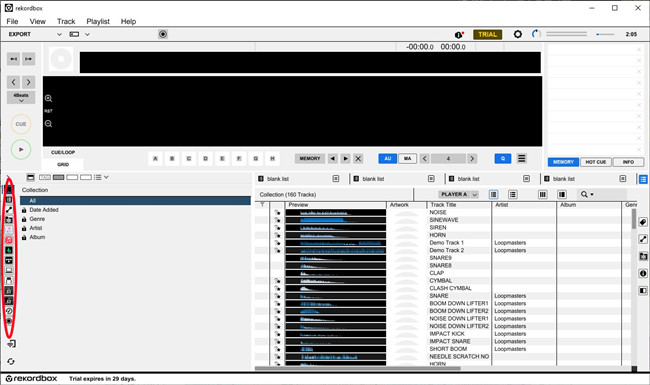Image resolution: width=650 pixels, height=385 pixels.
Task: Expand the sidebar with top arrow
Action: [8, 178]
